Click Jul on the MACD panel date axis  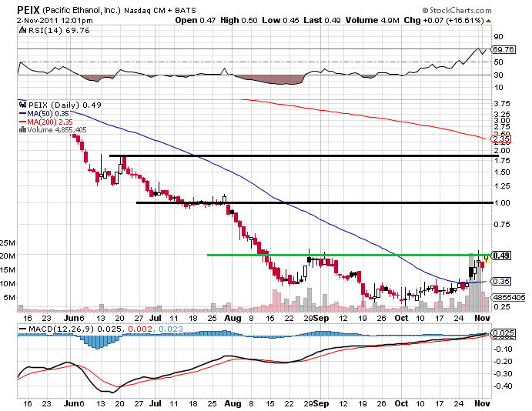coord(155,403)
